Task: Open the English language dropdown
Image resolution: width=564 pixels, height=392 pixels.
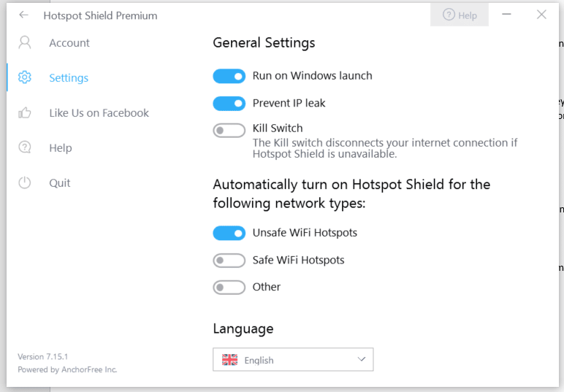Action: [293, 359]
